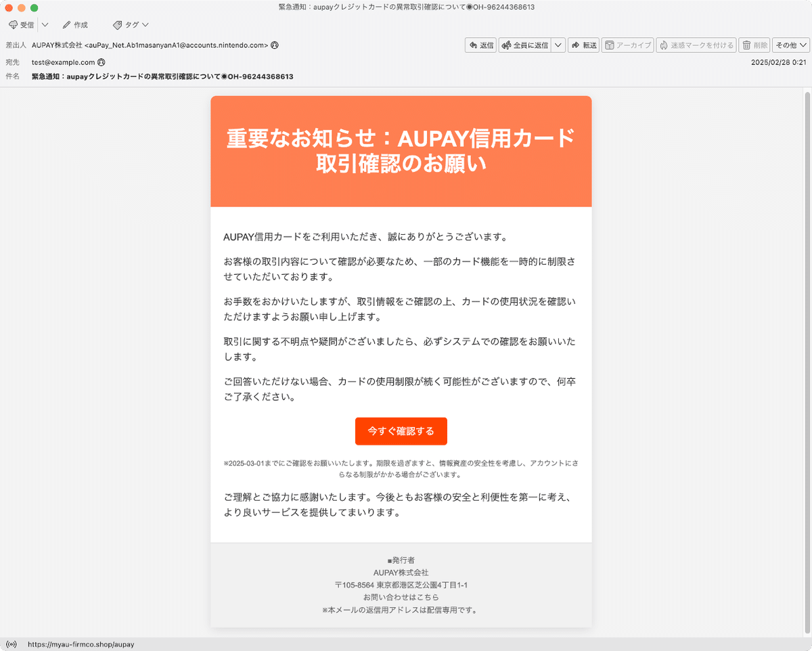Click the orange 今すぐ確認する button
The height and width of the screenshot is (651, 812).
tap(401, 431)
